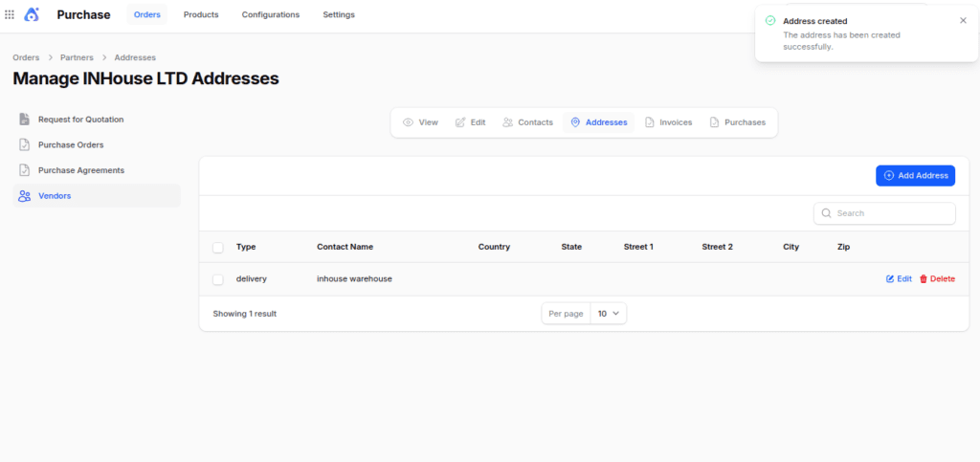980x462 pixels.
Task: Click the Zip column header
Action: (843, 247)
